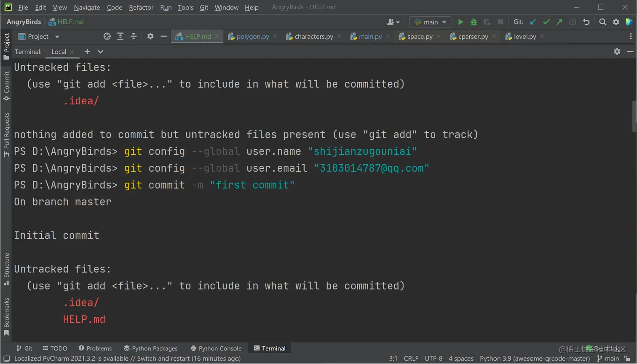Click the Run with Coverage icon

coord(487,22)
